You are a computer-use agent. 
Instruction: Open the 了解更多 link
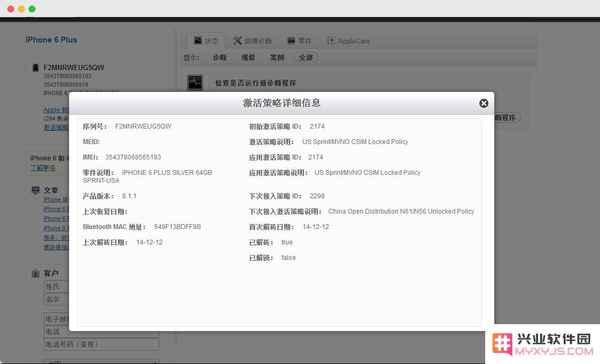click(43, 167)
